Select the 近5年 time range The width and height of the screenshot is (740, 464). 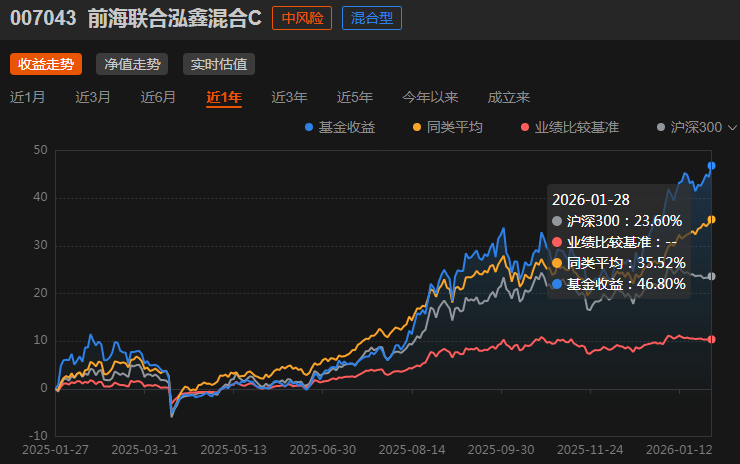point(355,97)
